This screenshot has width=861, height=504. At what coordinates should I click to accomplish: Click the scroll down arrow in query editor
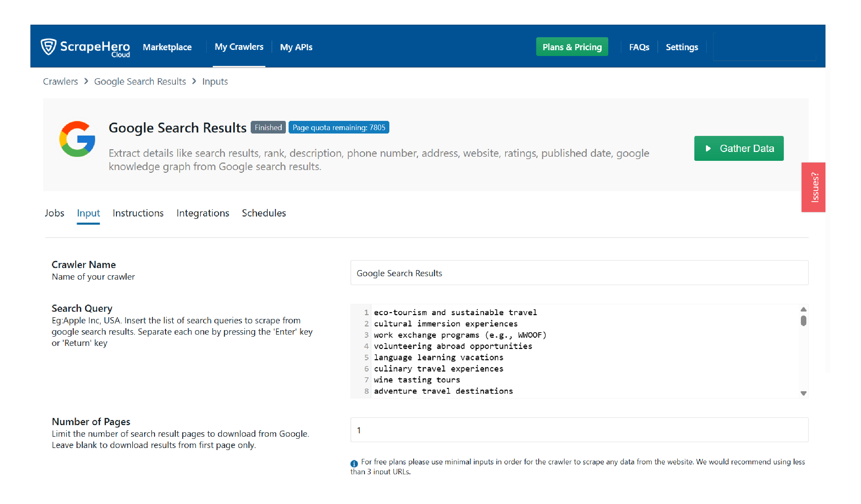click(x=803, y=393)
